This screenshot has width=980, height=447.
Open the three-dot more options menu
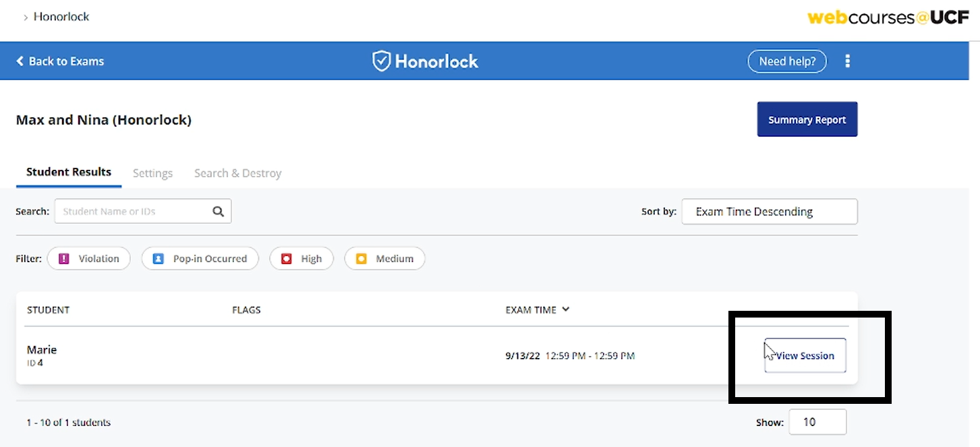point(847,61)
